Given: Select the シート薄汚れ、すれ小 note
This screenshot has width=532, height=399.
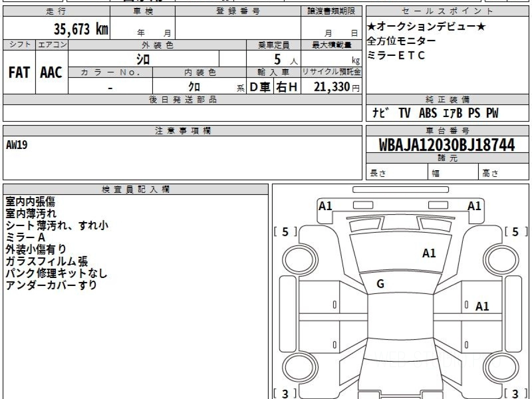Looking at the screenshot, I should click(x=57, y=225).
